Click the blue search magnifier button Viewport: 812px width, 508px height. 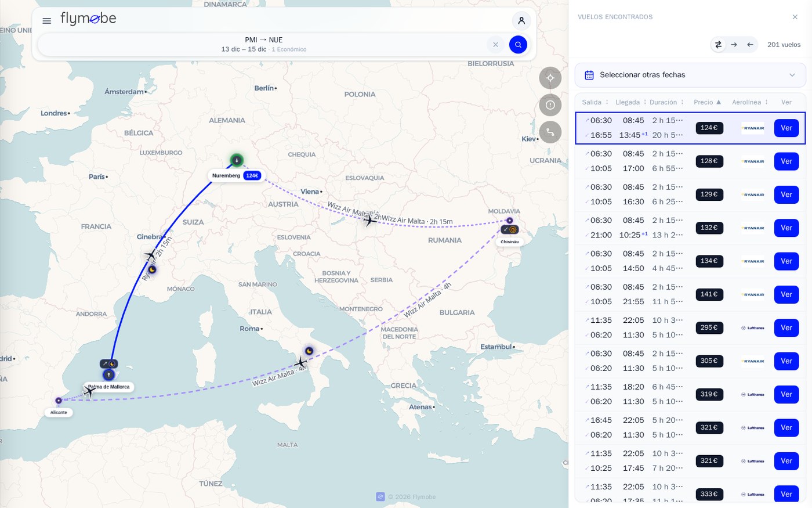click(x=518, y=45)
